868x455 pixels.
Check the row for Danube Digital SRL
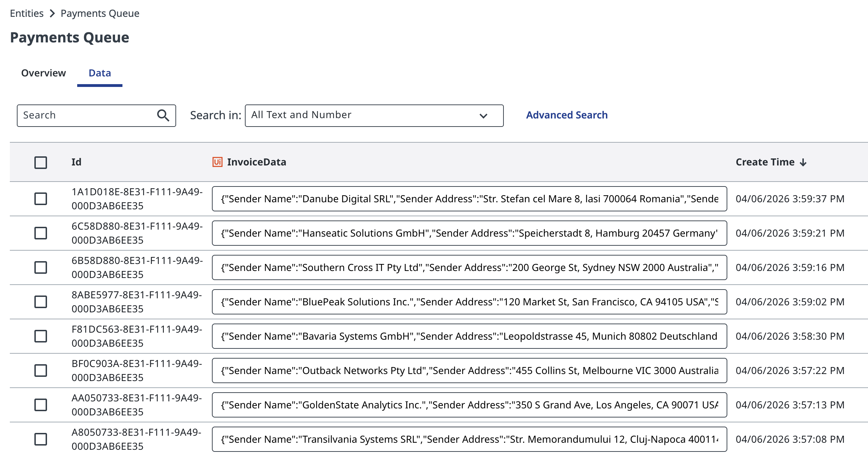pyautogui.click(x=41, y=199)
